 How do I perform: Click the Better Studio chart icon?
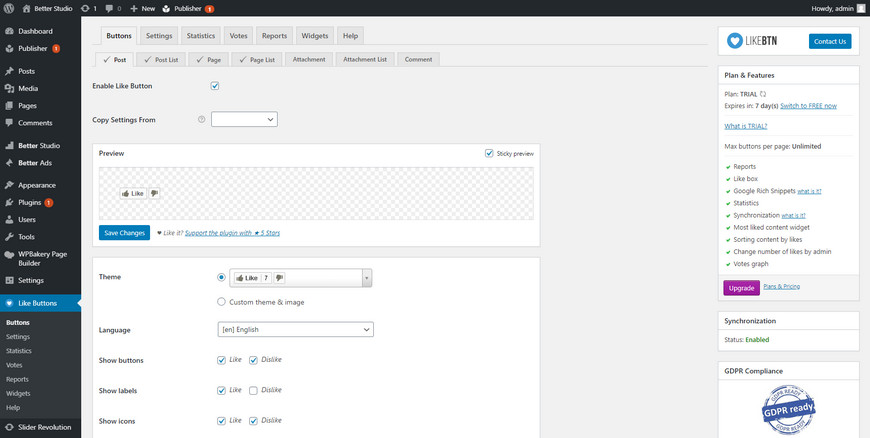coord(9,145)
